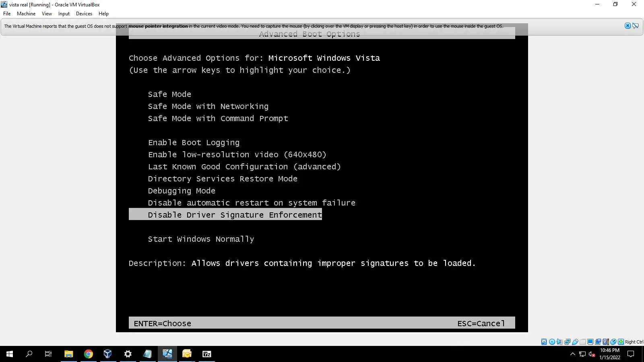This screenshot has height=362, width=644.
Task: Click the display status icon
Action: [590, 342]
